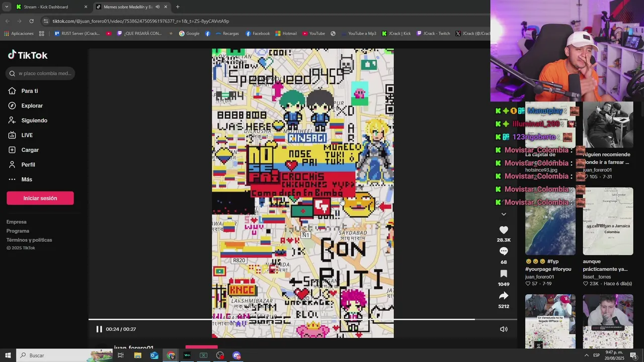The height and width of the screenshot is (362, 644).
Task: Share video with arrow icon
Action: pos(504,296)
